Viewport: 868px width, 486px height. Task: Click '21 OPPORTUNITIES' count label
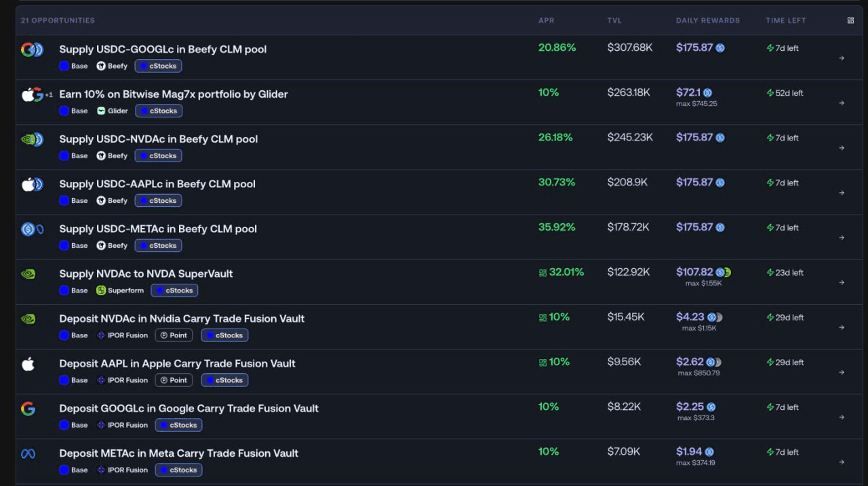coord(58,20)
